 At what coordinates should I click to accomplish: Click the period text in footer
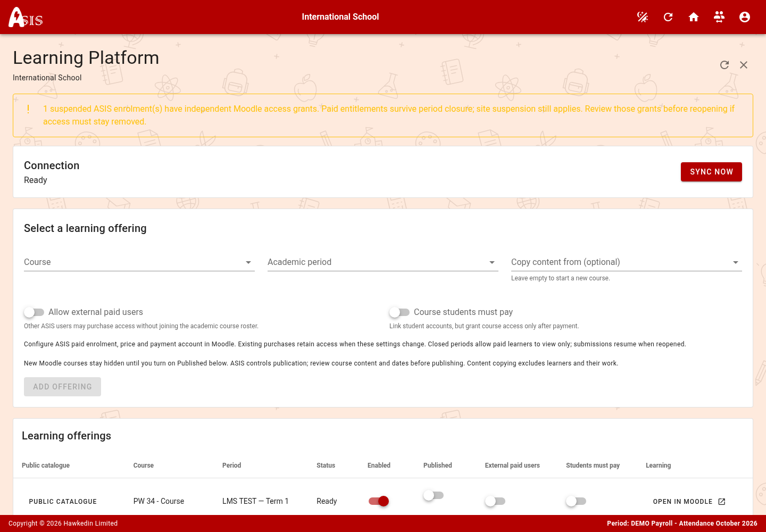pos(682,523)
